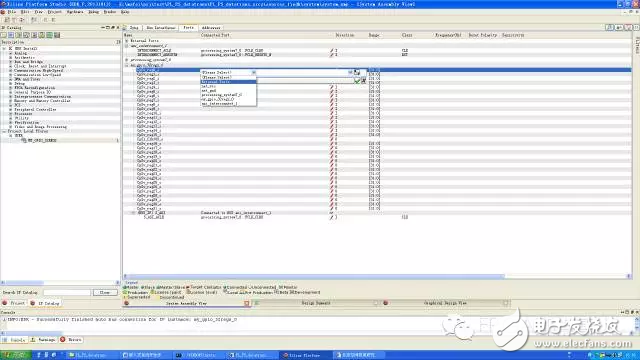Click the Direction column header
This screenshot has width=640, height=360.
[x=344, y=35]
